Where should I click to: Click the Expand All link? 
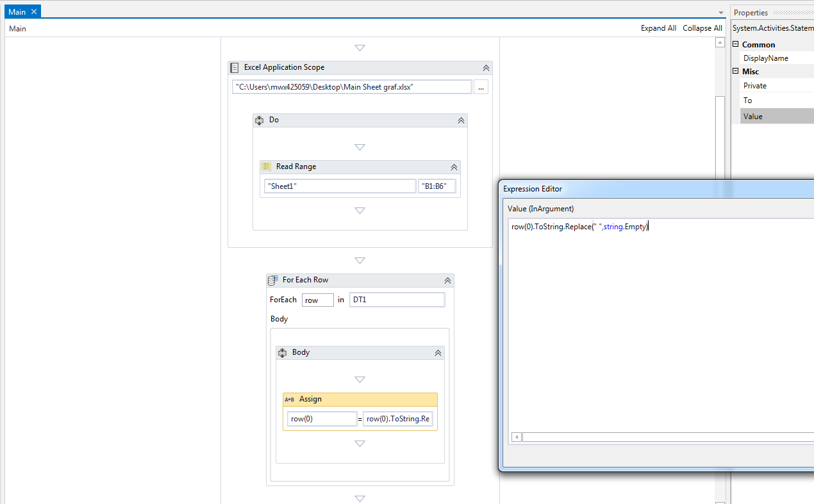658,28
